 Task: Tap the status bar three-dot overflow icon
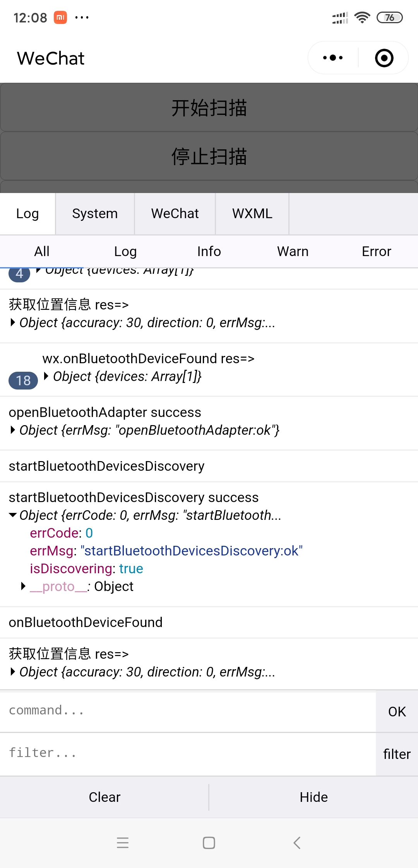[82, 17]
